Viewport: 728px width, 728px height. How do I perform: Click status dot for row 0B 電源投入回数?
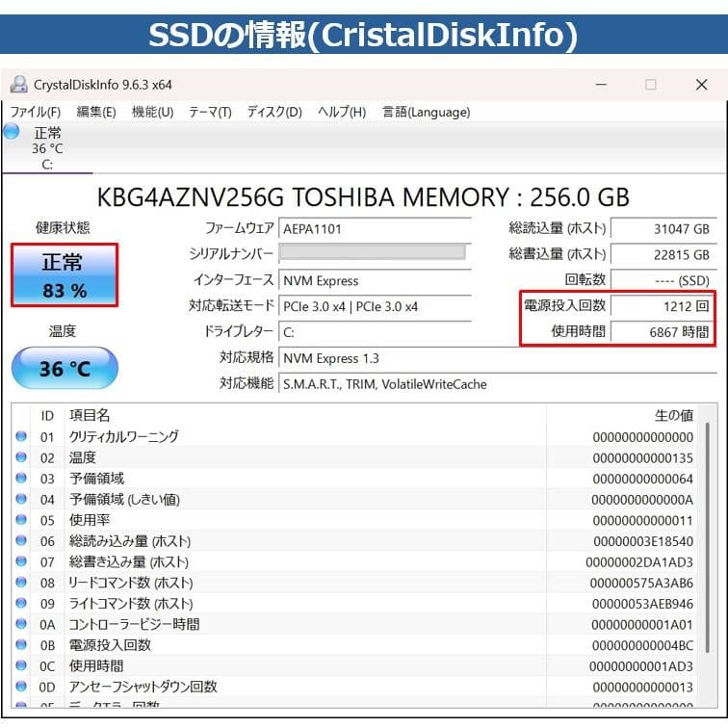[21, 644]
